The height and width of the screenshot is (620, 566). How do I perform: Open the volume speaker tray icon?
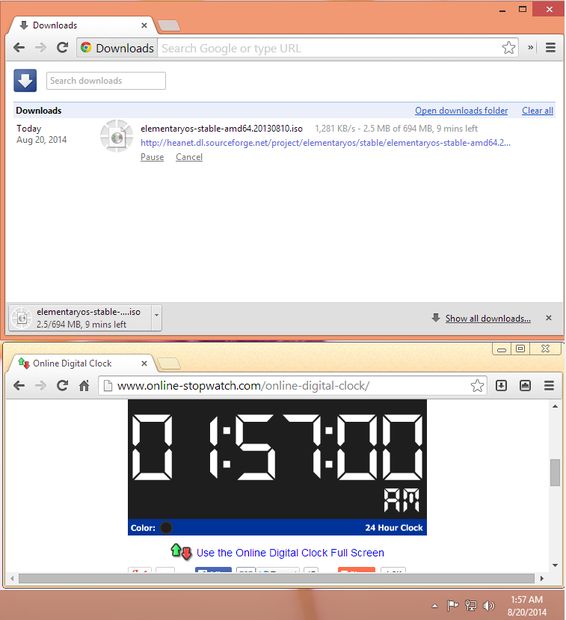click(x=489, y=605)
